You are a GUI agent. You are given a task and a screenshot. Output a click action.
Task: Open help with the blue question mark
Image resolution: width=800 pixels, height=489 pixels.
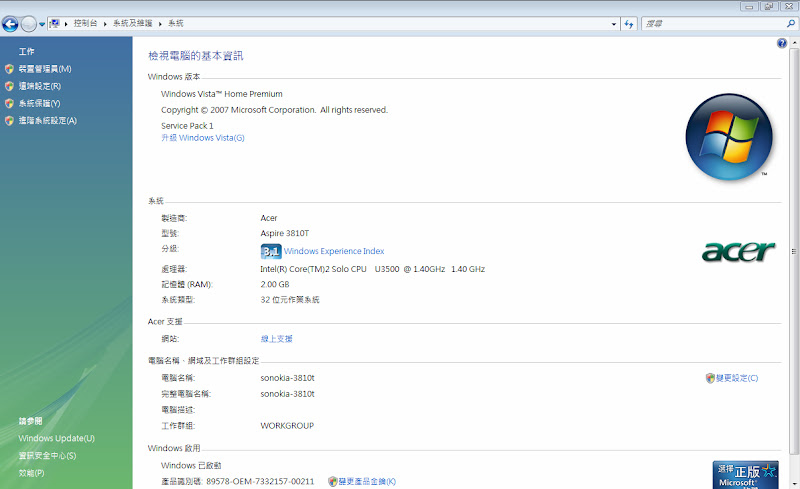tap(782, 43)
